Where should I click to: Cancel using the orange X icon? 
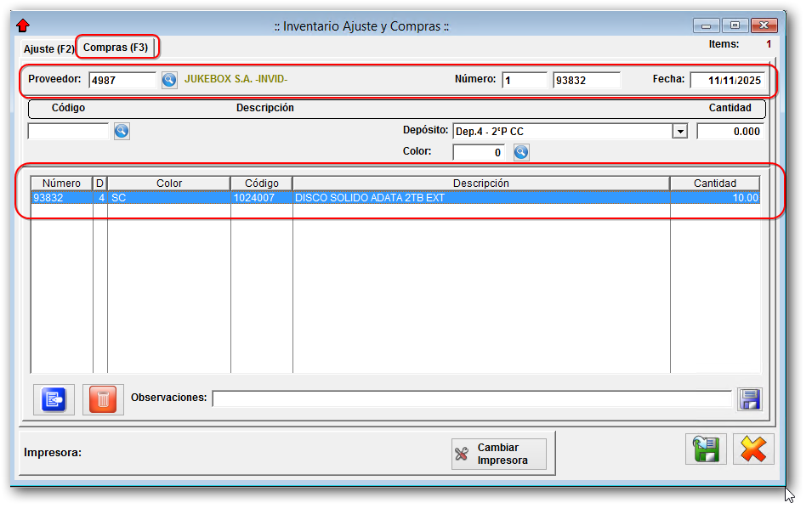coord(753,449)
